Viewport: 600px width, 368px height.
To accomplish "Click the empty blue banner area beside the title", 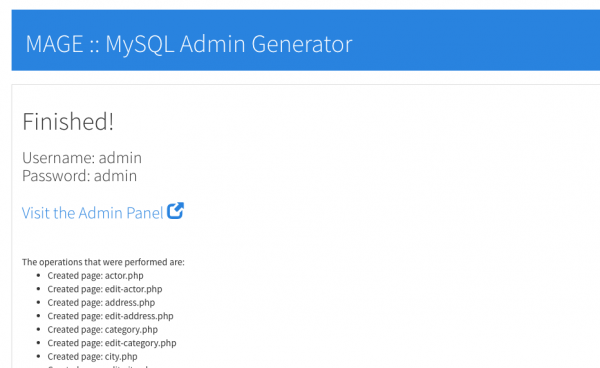I will (x=474, y=40).
